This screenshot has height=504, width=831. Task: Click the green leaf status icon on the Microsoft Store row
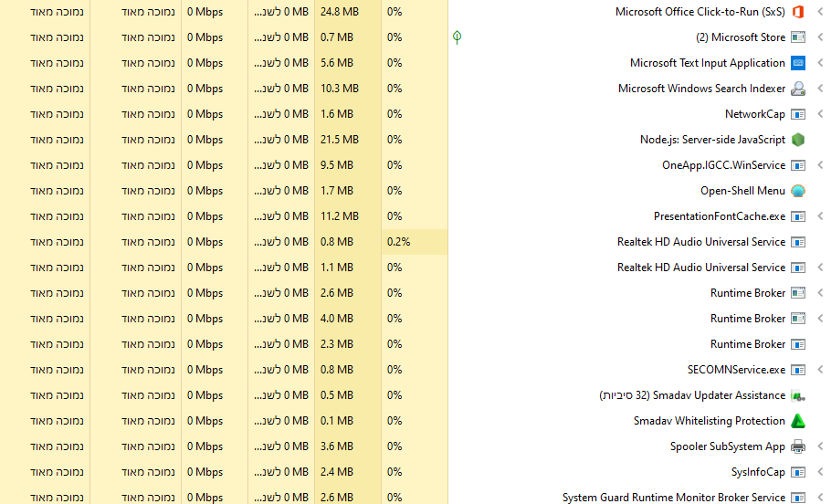(x=457, y=37)
